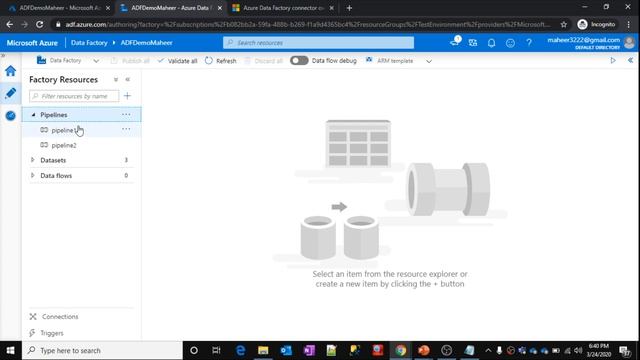Click the browser back arrow
This screenshot has height=360, width=640.
click(x=10, y=24)
